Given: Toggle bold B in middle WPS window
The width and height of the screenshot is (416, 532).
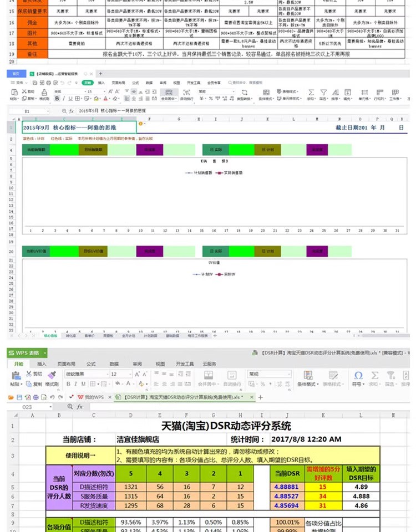Looking at the screenshot, I should (57, 99).
